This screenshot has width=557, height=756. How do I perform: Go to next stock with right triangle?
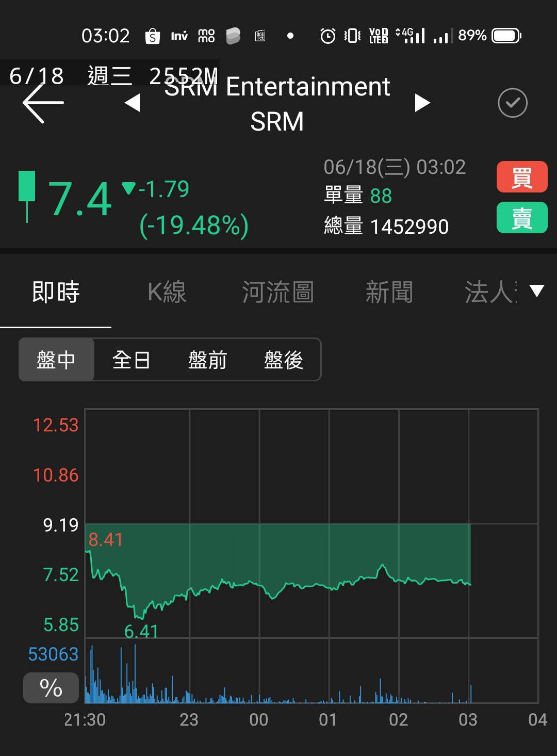click(422, 103)
